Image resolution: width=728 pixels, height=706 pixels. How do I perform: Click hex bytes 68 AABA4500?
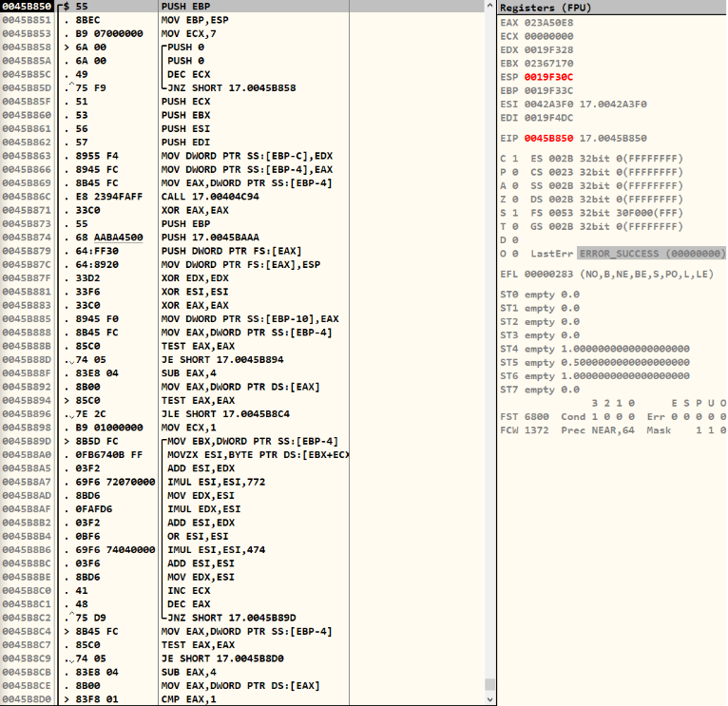109,238
